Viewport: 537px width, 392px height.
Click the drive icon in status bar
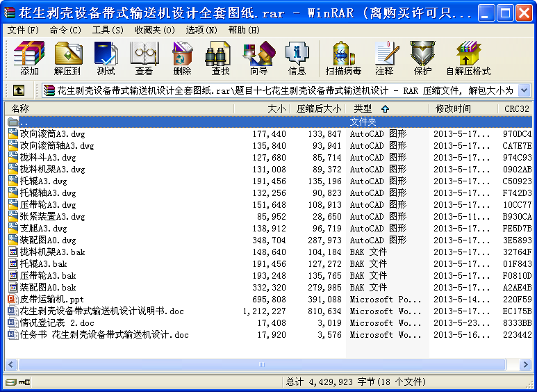click(x=11, y=382)
